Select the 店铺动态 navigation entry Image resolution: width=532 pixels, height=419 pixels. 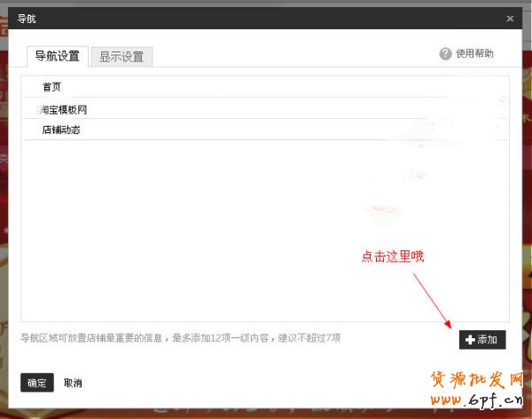(x=61, y=130)
